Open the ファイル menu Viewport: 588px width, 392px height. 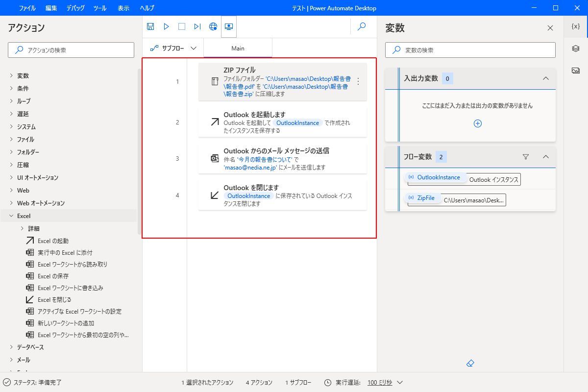pyautogui.click(x=27, y=8)
